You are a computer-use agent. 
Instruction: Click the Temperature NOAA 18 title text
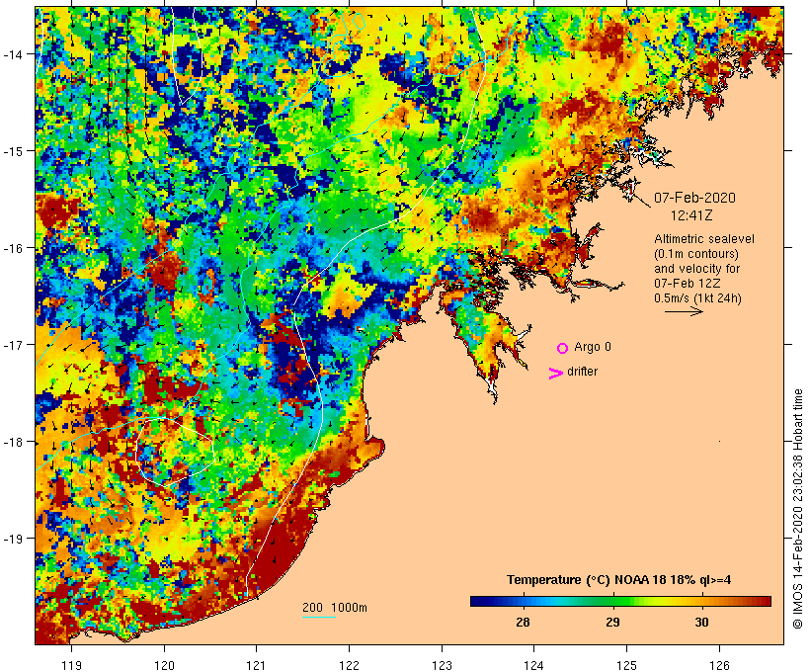[x=619, y=580]
